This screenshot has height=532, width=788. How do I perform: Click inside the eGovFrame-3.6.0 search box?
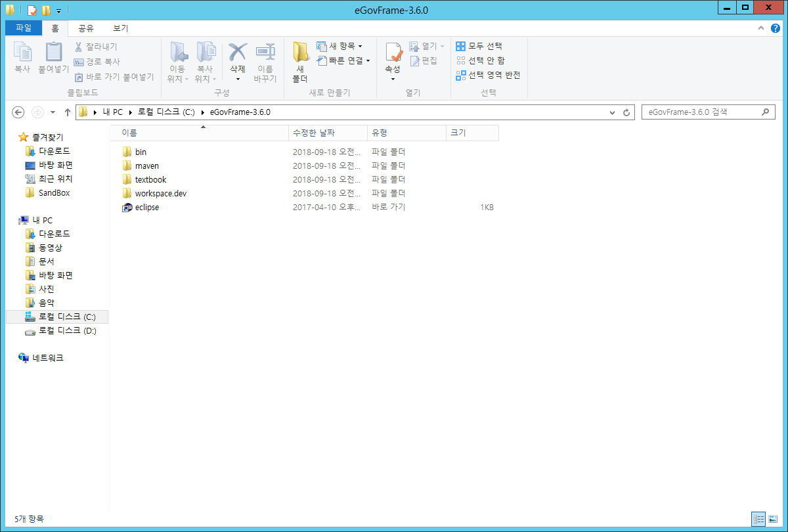(703, 112)
